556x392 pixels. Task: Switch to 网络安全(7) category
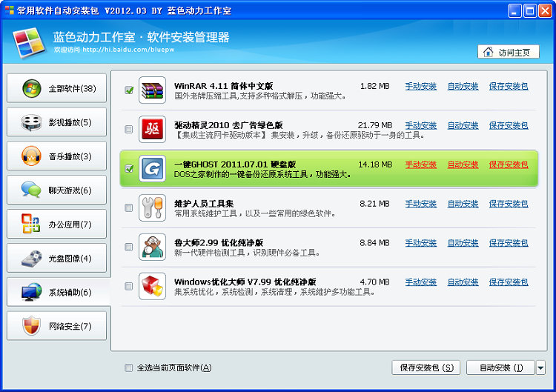56,326
